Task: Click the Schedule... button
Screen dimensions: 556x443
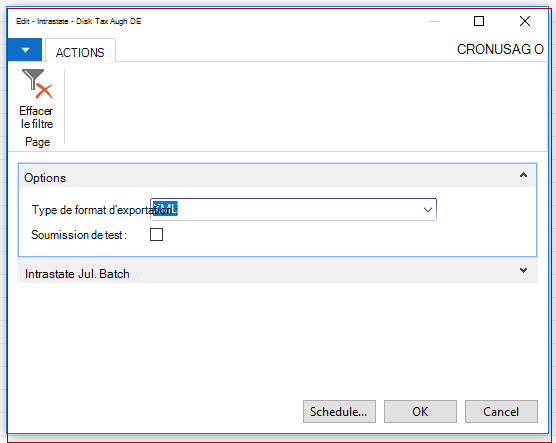Action: (339, 412)
